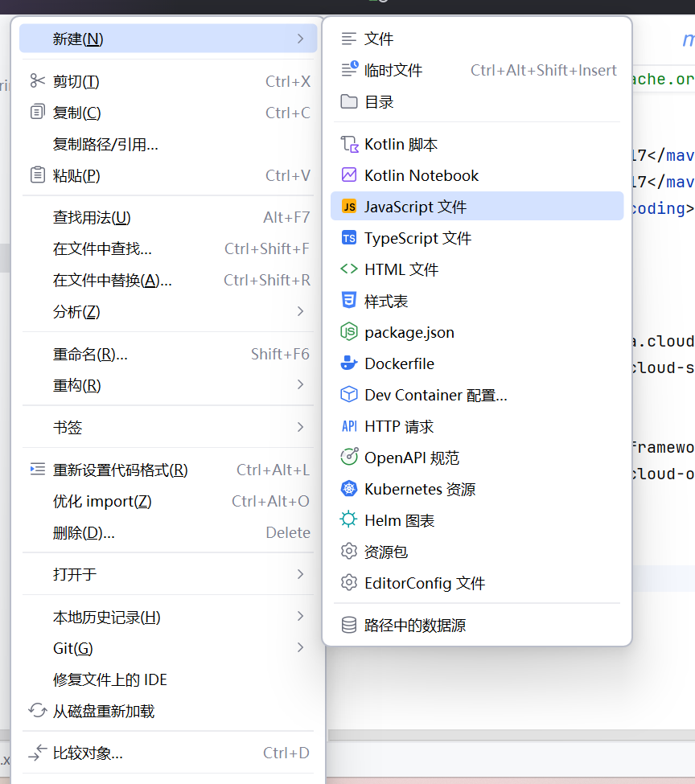This screenshot has width=695, height=784.
Task: Click the OpenAPI specification icon
Action: coord(349,457)
